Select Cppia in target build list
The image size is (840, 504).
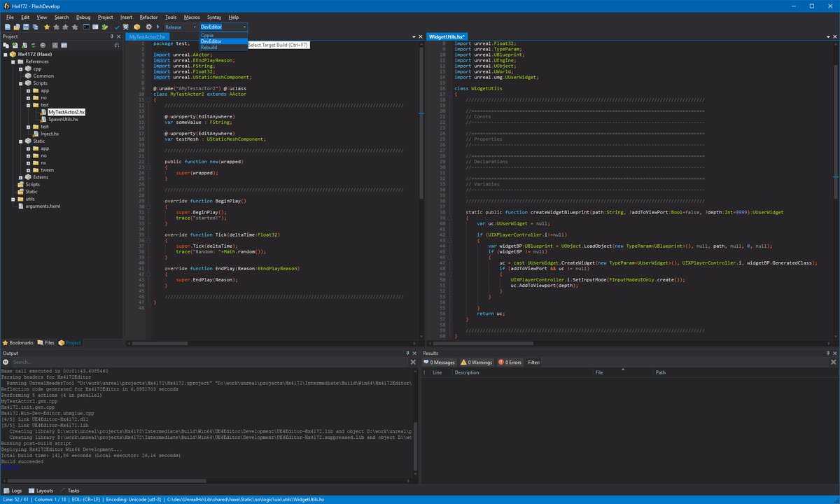(x=223, y=35)
